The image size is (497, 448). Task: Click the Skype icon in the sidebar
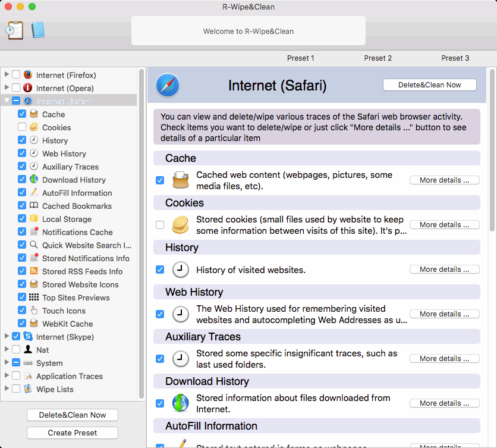(28, 336)
